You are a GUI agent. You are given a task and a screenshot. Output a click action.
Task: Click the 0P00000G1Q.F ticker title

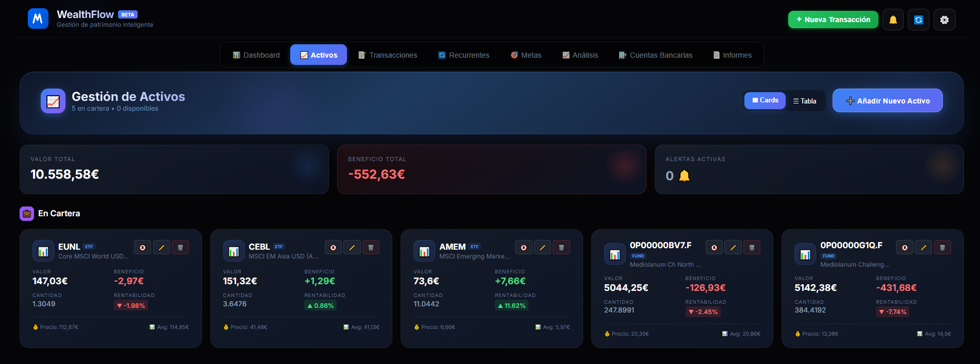[852, 246]
